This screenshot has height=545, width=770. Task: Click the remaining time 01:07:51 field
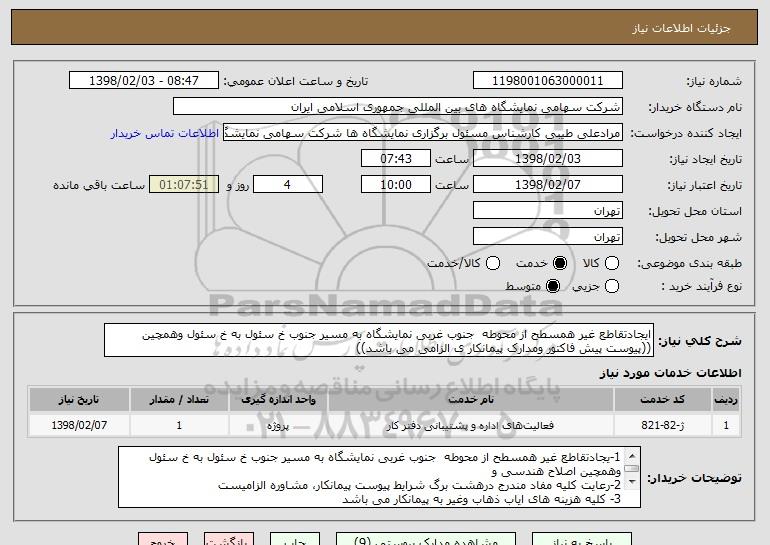click(184, 185)
